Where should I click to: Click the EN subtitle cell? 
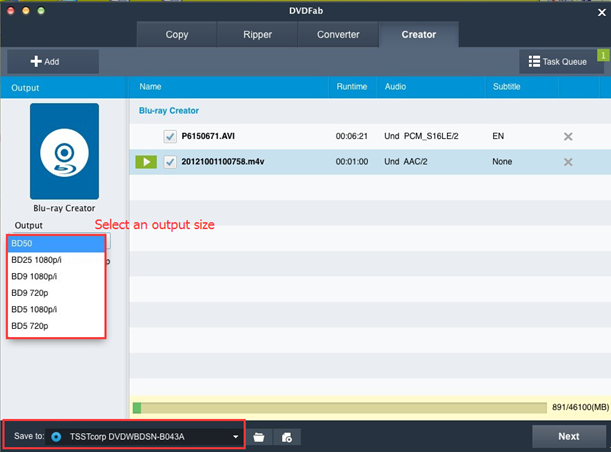[x=498, y=136]
